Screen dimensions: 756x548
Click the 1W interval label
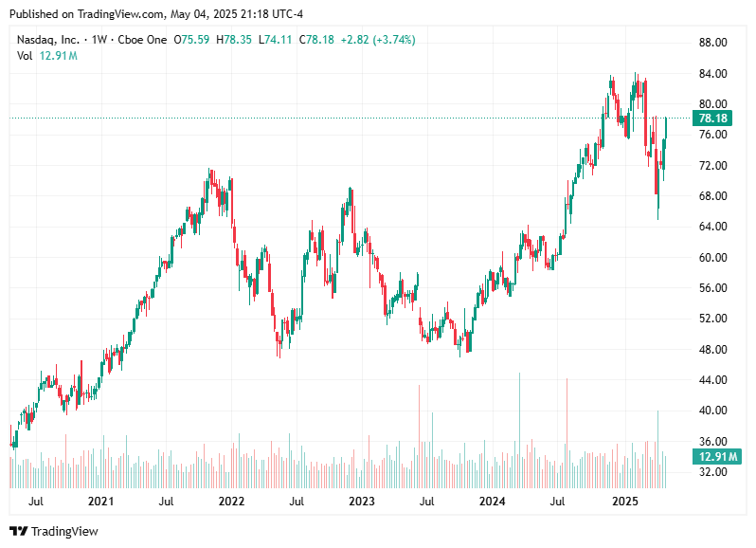coord(99,40)
